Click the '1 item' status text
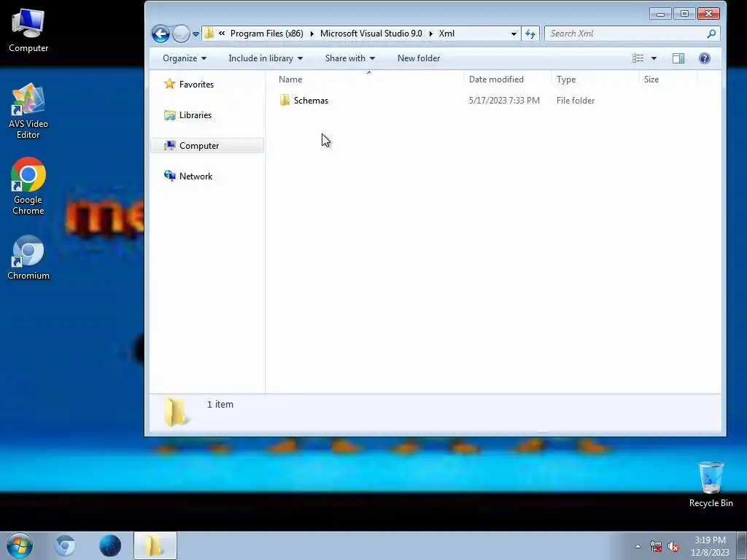 click(220, 404)
